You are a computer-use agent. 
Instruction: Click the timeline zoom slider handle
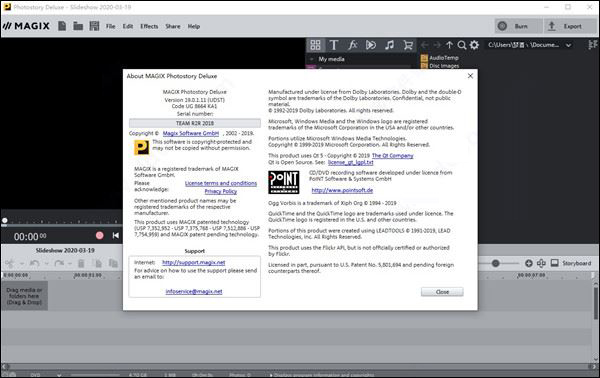[x=496, y=263]
